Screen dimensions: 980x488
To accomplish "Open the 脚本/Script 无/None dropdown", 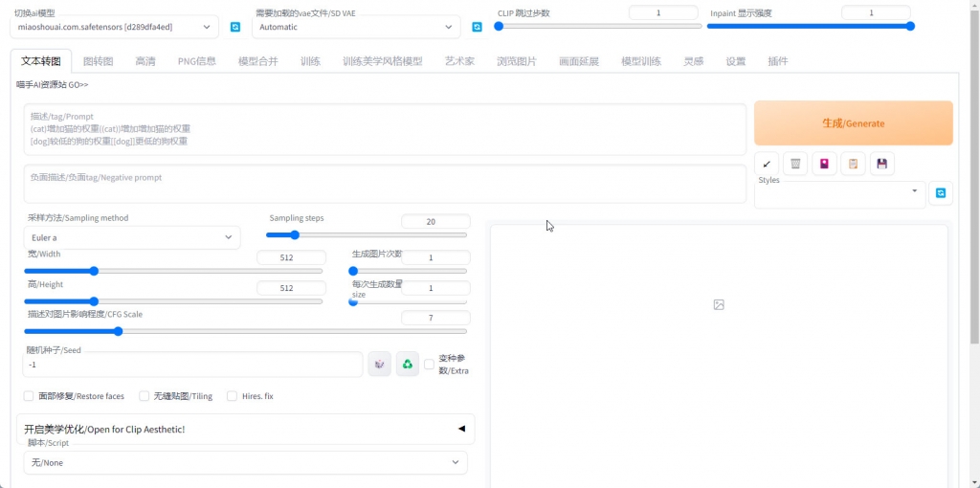I will pyautogui.click(x=245, y=462).
